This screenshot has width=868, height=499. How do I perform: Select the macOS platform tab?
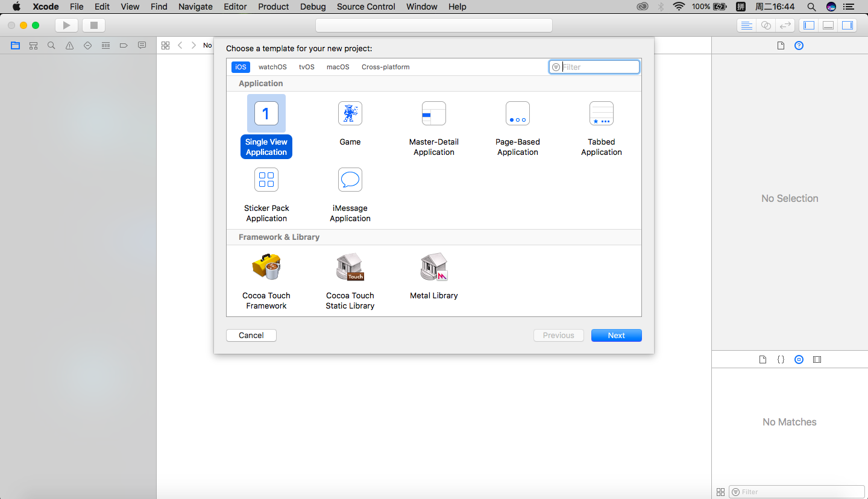(338, 67)
